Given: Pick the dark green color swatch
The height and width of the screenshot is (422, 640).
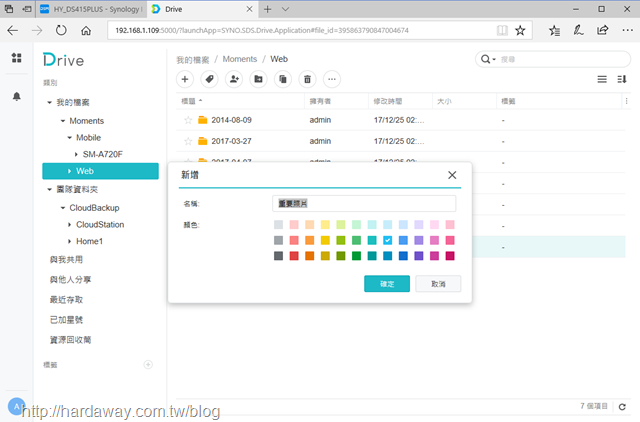Looking at the screenshot, I should (356, 256).
